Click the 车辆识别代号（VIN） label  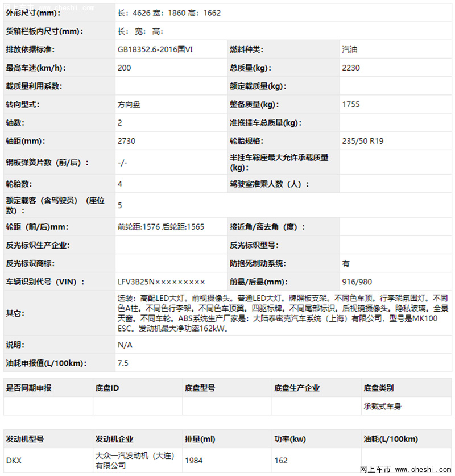pos(45,282)
